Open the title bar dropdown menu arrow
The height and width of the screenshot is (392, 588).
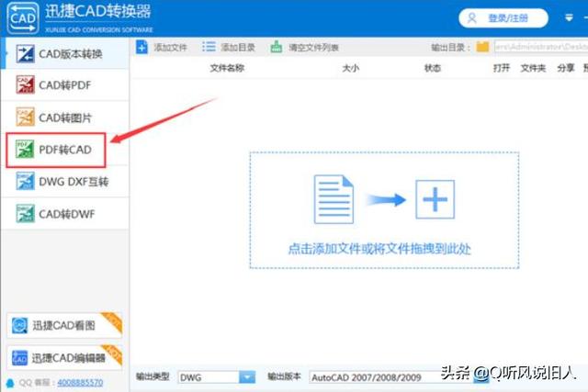(567, 17)
